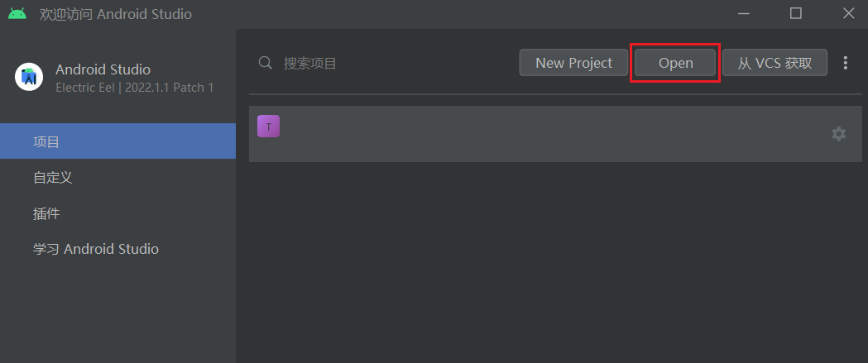Click the New Project button
Screen dimensions: 868x363
click(573, 63)
